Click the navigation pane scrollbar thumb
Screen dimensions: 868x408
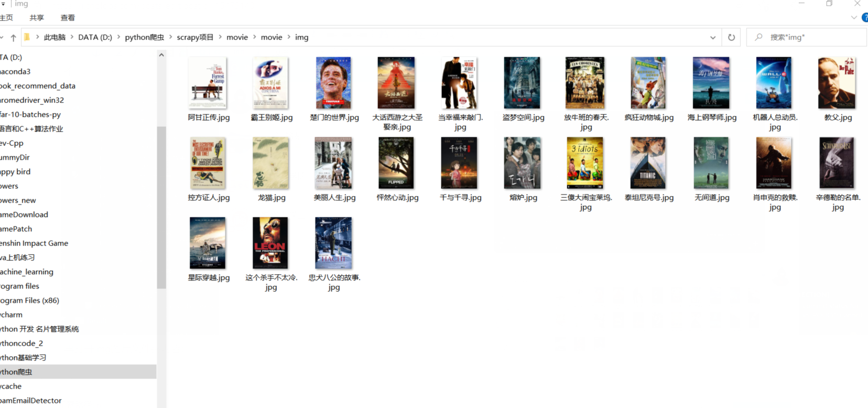(x=161, y=207)
